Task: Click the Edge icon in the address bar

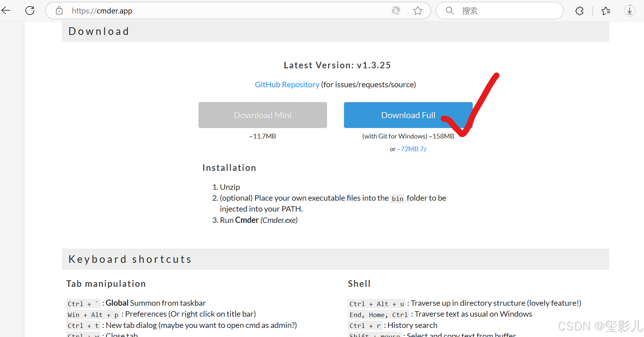Action: [x=396, y=11]
